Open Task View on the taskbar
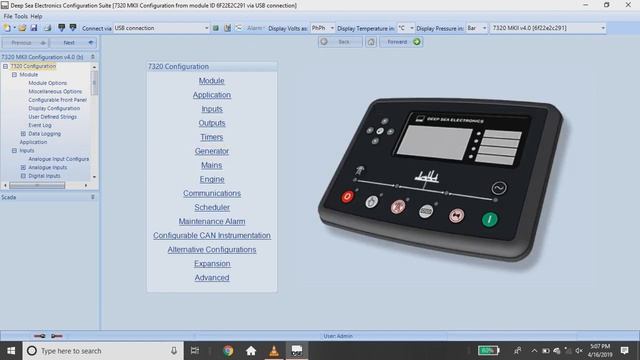640x360 pixels. coord(195,351)
